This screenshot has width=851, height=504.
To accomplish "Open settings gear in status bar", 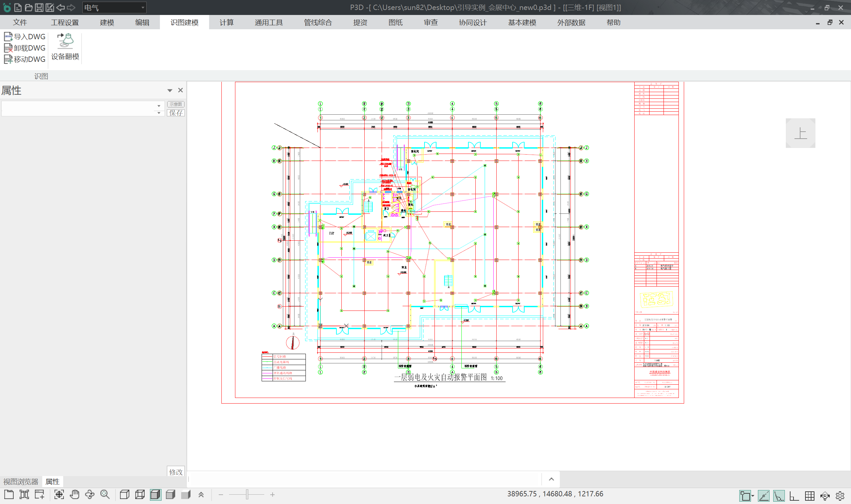I will (x=840, y=496).
